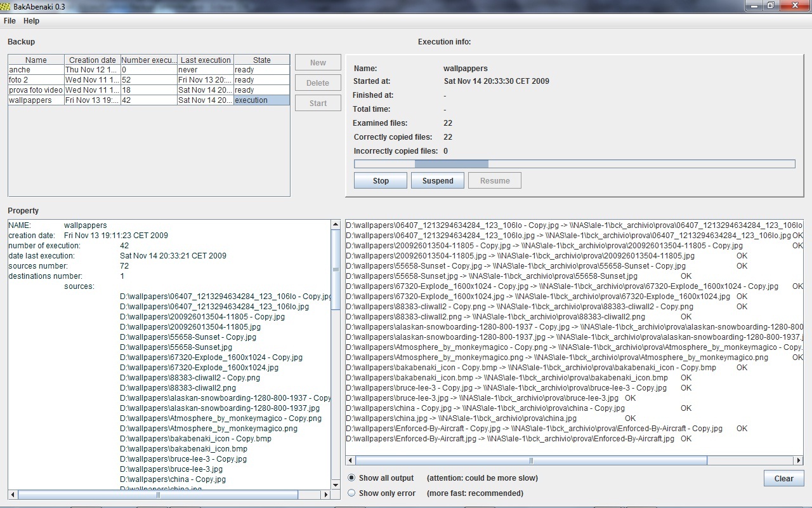Click the output line for 'Enforced-By-Aircraft.jpg'
812x508 pixels.
click(518, 439)
